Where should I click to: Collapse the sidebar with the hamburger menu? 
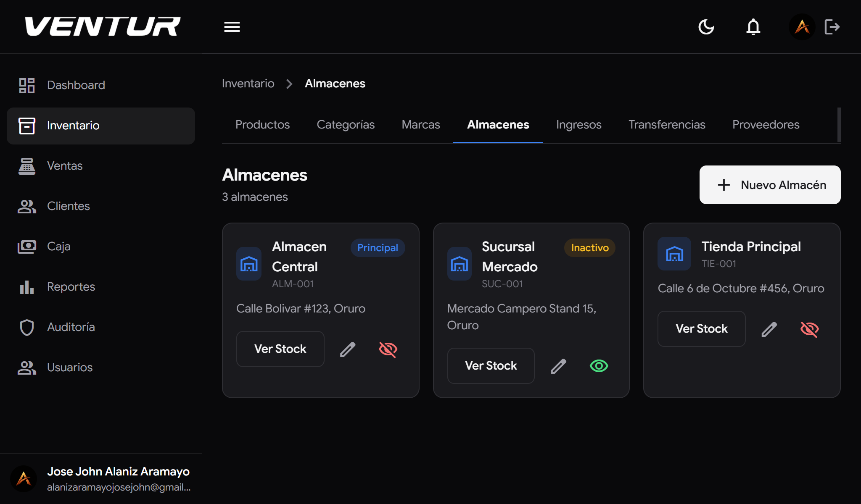tap(232, 27)
